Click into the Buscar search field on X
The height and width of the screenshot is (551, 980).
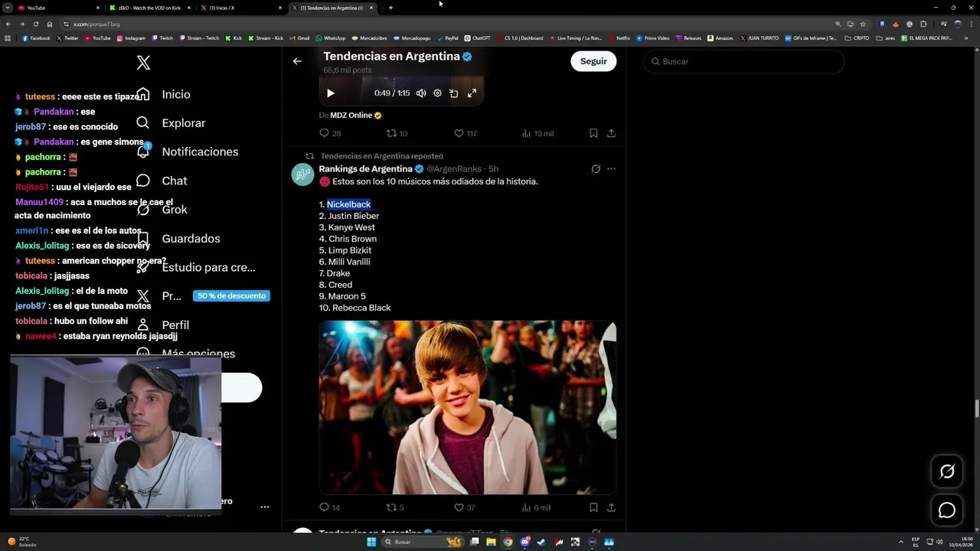tap(743, 61)
